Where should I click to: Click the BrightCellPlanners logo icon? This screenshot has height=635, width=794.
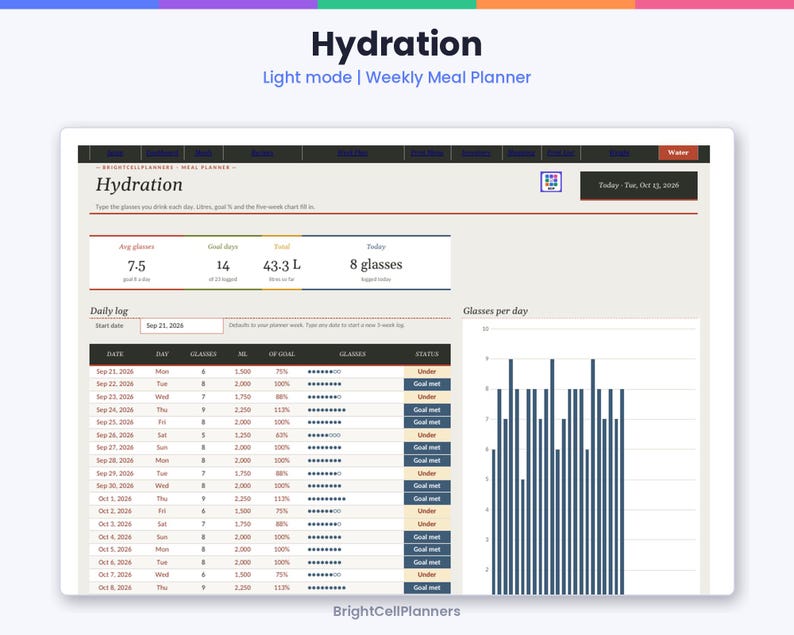click(551, 182)
